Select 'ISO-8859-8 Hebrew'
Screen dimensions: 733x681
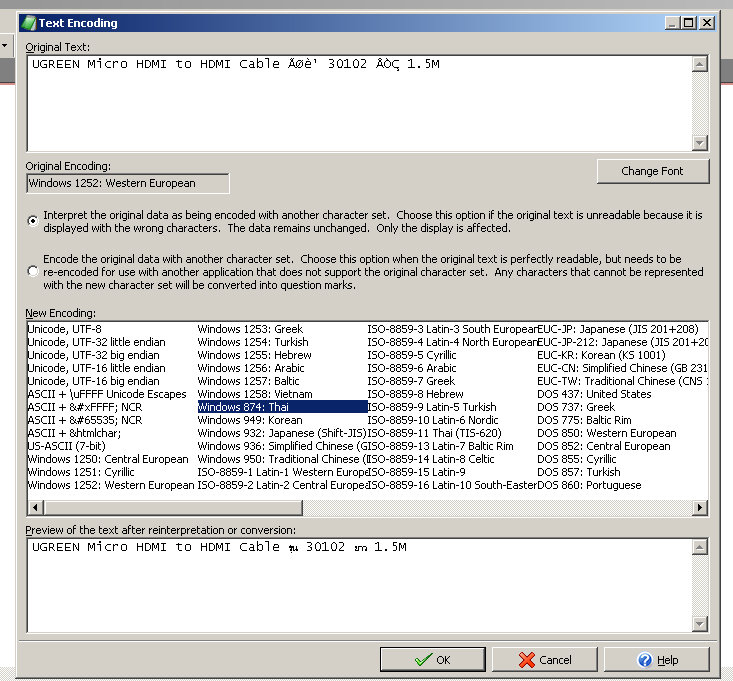pyautogui.click(x=415, y=394)
